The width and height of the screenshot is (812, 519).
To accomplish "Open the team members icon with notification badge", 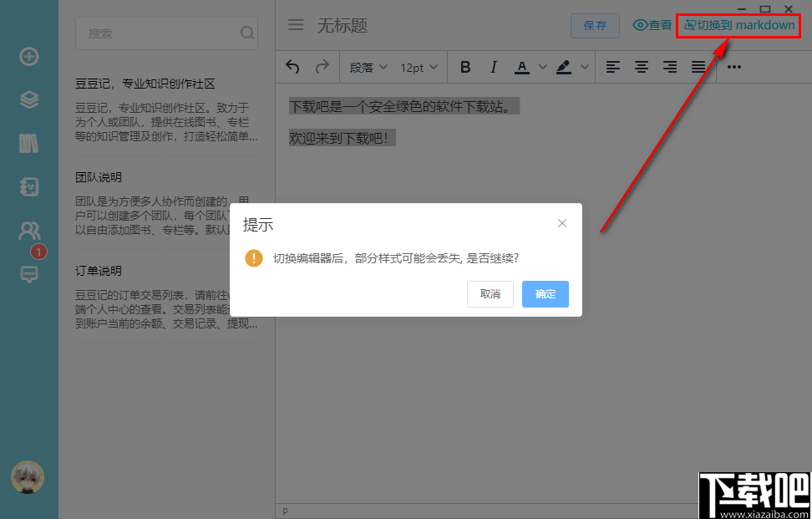I will 28,230.
